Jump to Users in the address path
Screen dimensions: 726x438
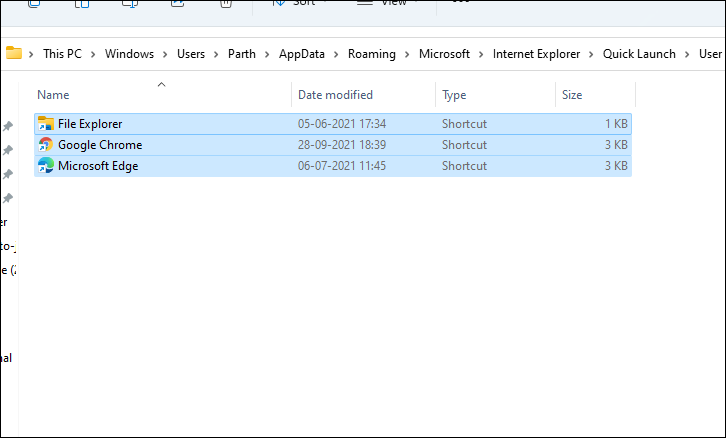(x=191, y=54)
